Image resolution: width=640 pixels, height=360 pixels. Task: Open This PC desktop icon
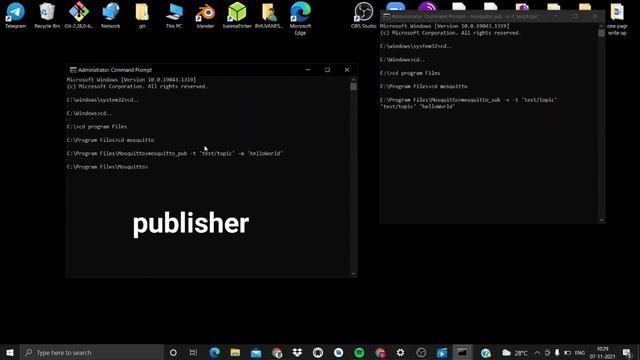tap(174, 15)
